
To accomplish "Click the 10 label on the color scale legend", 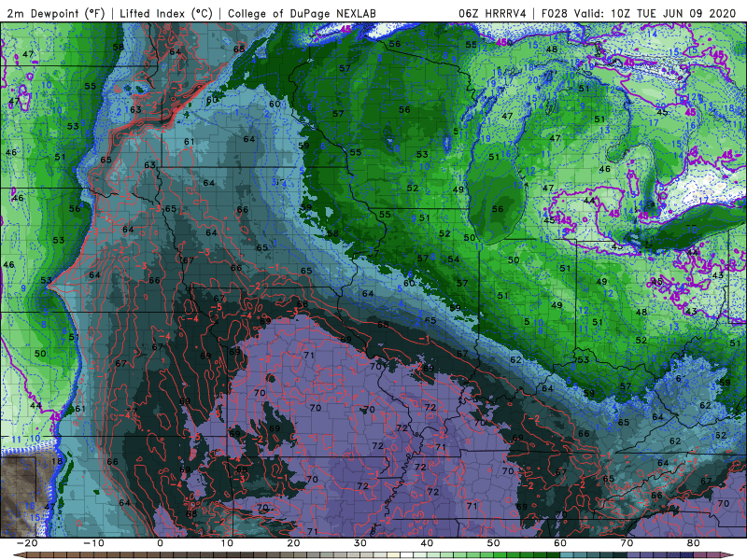I will 227,543.
